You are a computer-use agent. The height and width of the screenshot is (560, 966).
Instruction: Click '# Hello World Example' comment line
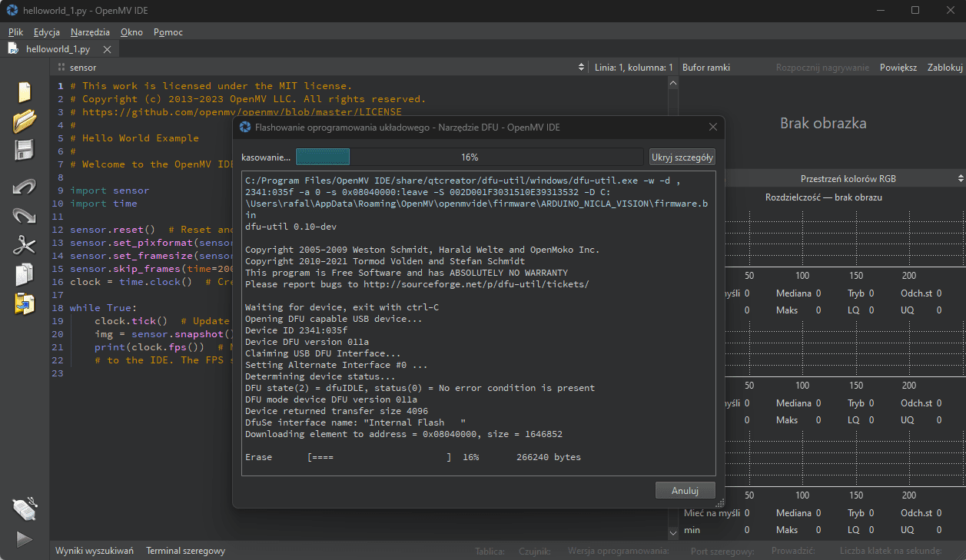[x=134, y=138]
